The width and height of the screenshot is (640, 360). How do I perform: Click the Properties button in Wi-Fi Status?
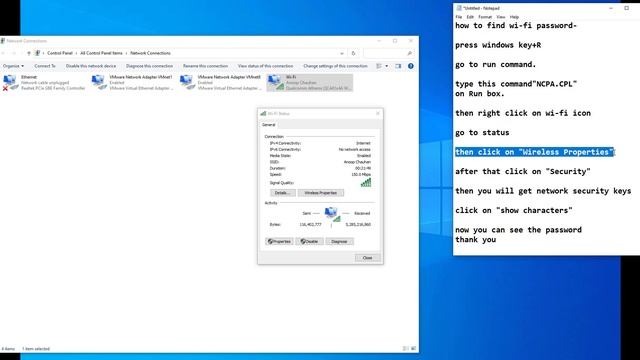[279, 242]
